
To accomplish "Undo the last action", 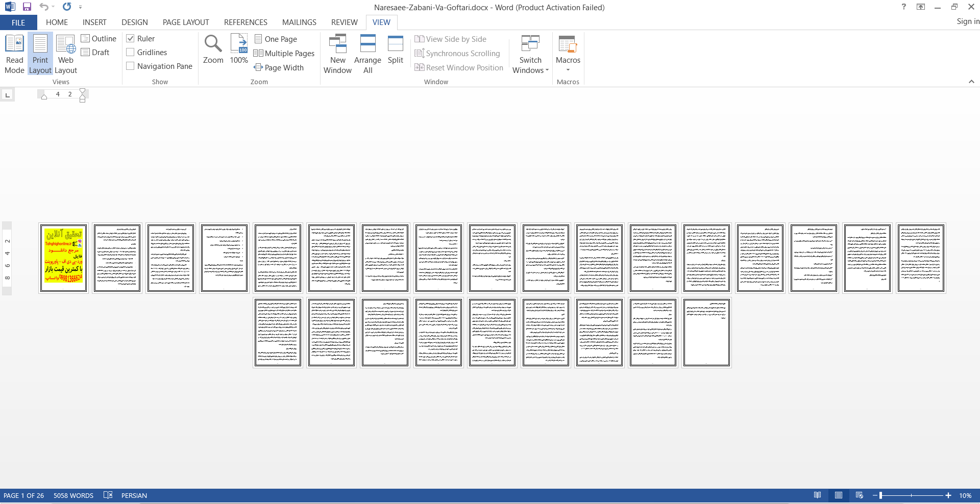I will coord(44,7).
